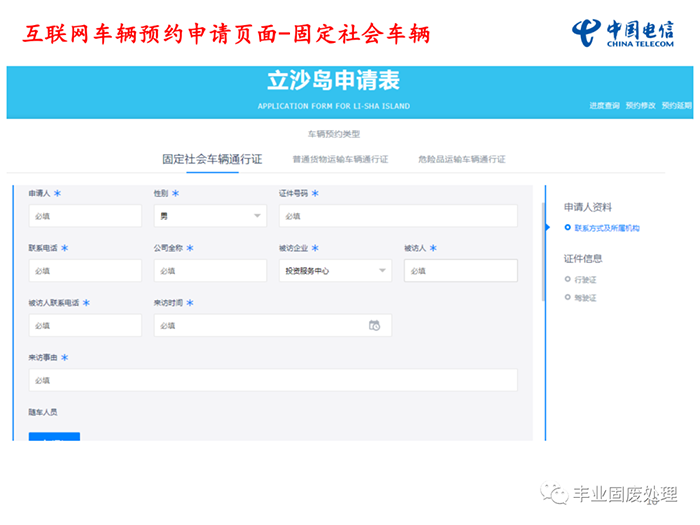Switch to 危险品运输车辆通行证 tab
The image size is (700, 525).
coord(461,159)
